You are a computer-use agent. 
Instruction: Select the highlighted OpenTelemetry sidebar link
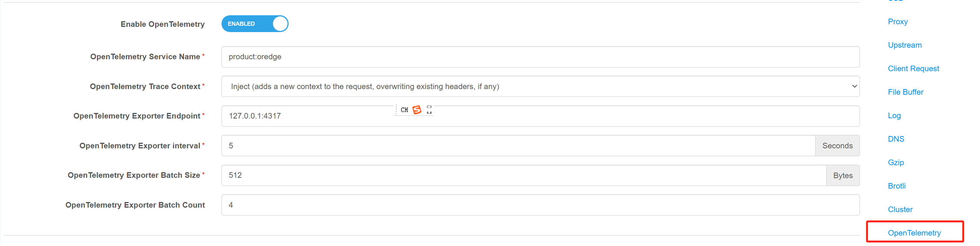click(914, 233)
